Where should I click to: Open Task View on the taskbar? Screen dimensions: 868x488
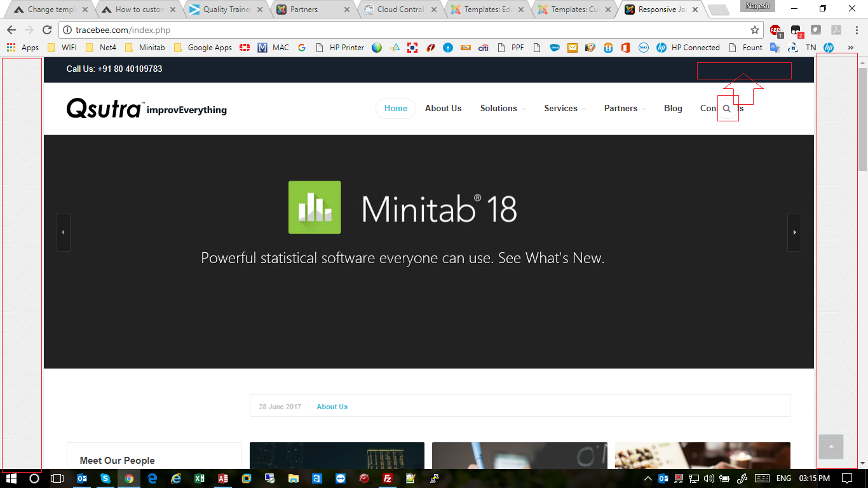pos(57,478)
